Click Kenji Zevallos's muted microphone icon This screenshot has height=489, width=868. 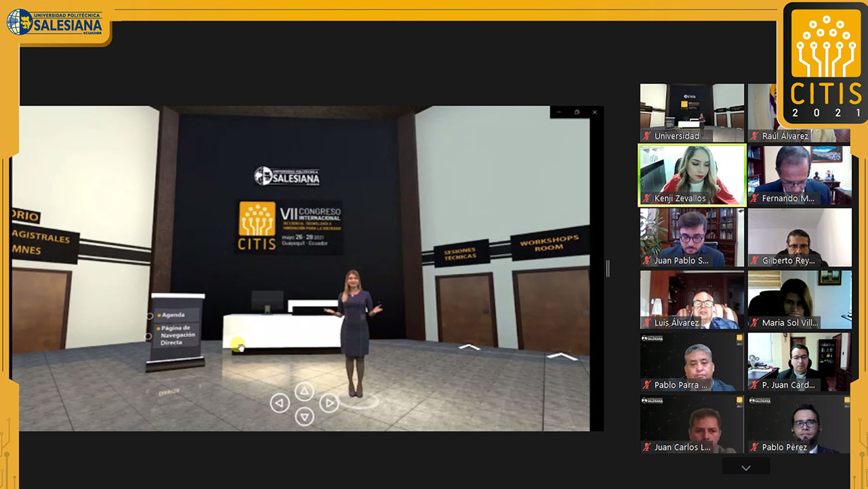click(x=647, y=198)
